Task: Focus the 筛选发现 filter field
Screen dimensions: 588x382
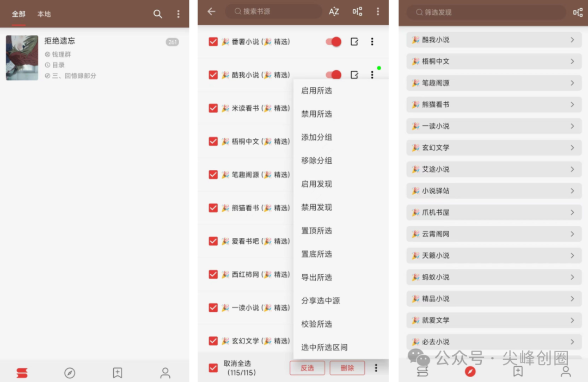Action: coord(486,13)
